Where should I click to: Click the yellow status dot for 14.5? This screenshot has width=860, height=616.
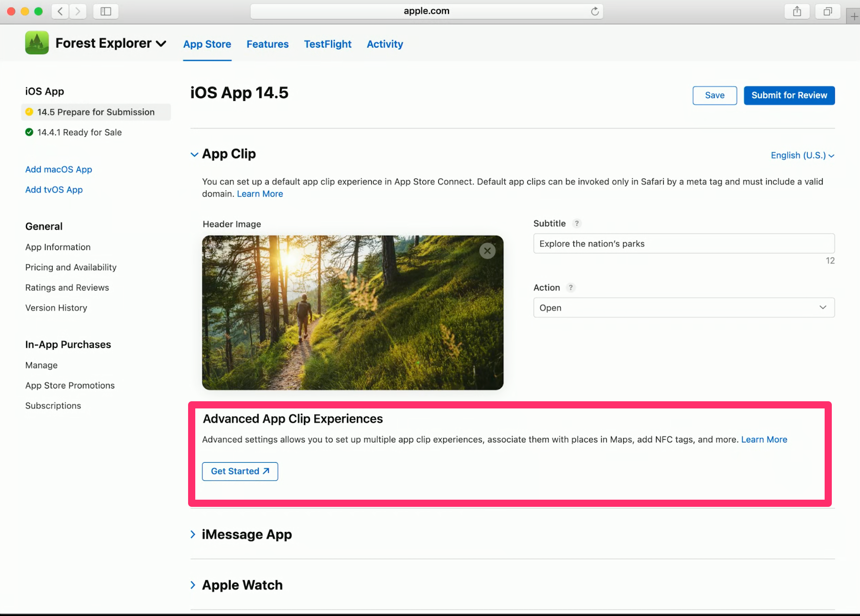[29, 112]
